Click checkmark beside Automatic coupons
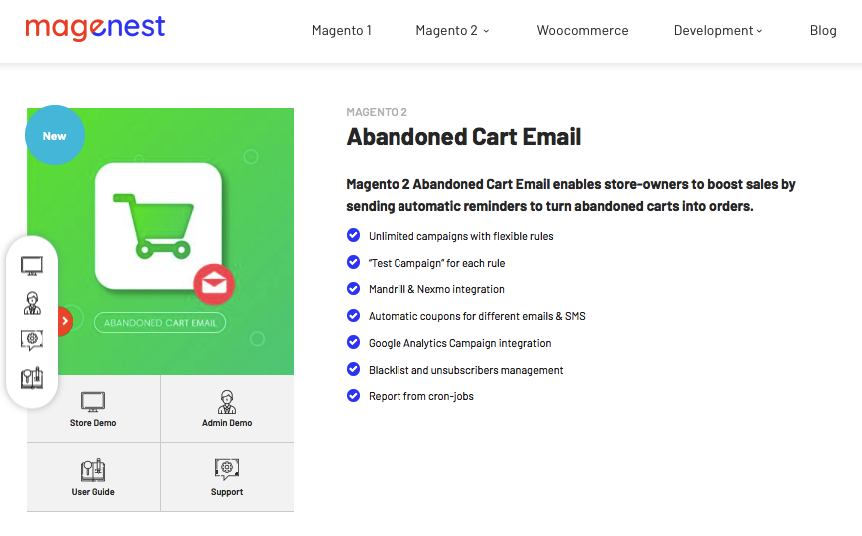This screenshot has height=536, width=862. pos(353,316)
